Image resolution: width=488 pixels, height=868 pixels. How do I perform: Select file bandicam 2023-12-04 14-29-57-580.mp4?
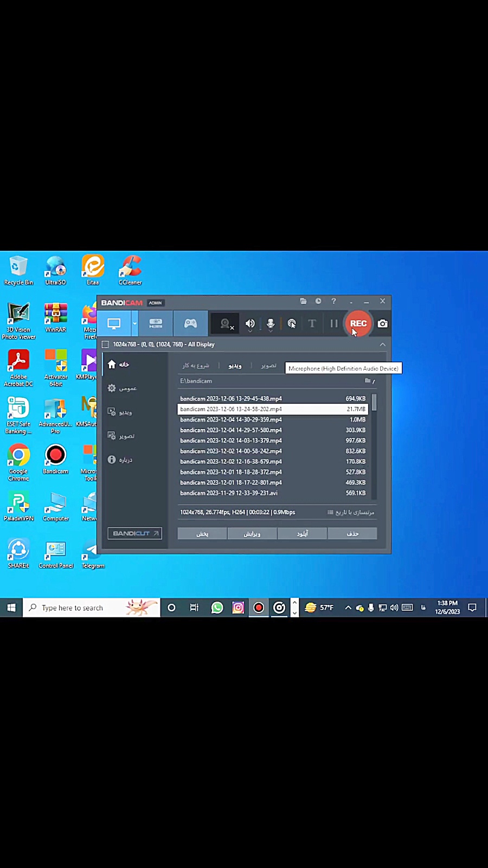[273, 430]
